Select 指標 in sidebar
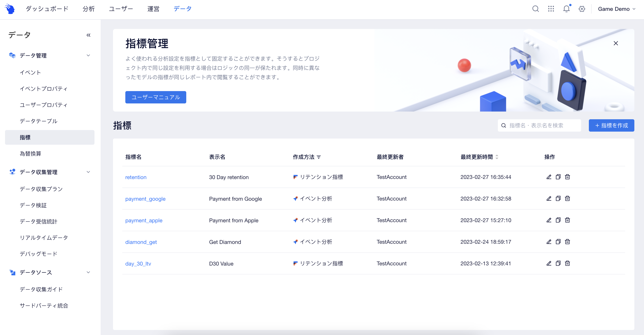Viewport: 644px width, 335px height. (x=50, y=137)
